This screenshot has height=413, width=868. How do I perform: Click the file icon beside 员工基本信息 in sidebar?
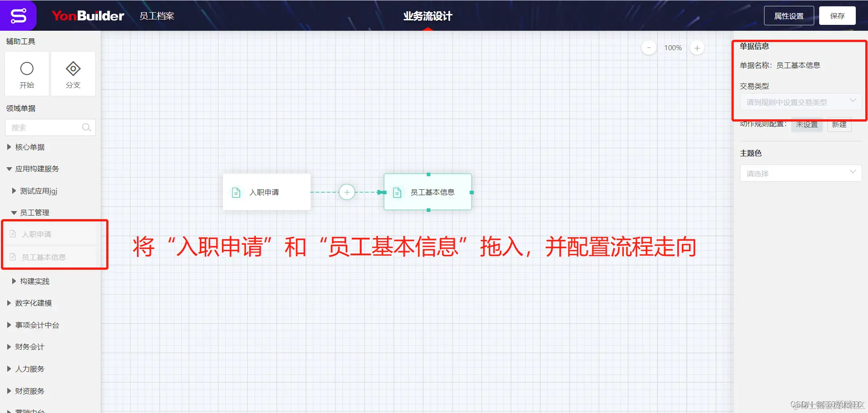pos(13,257)
